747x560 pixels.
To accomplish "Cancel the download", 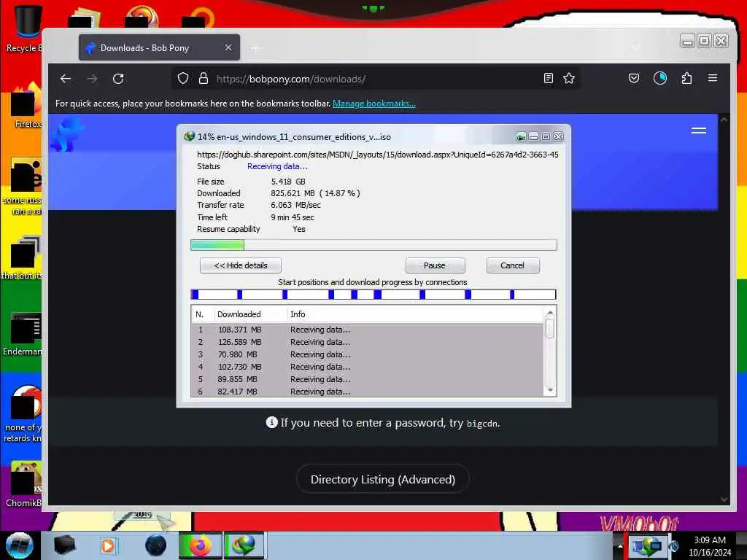I will tap(513, 265).
